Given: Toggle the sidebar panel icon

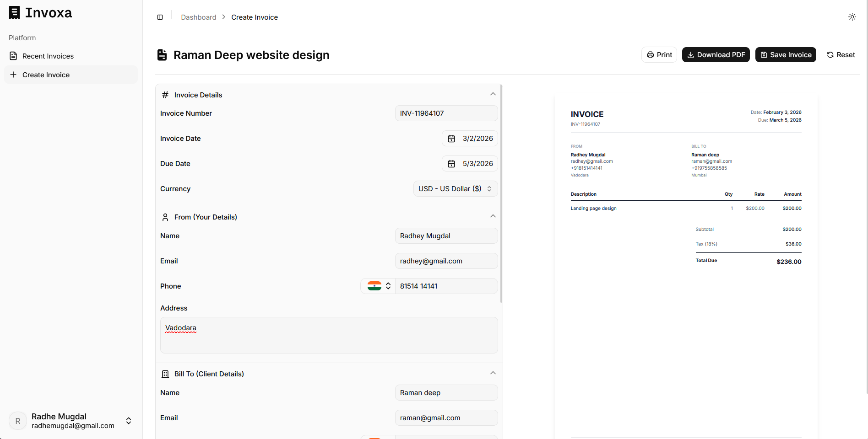Looking at the screenshot, I should tap(160, 17).
